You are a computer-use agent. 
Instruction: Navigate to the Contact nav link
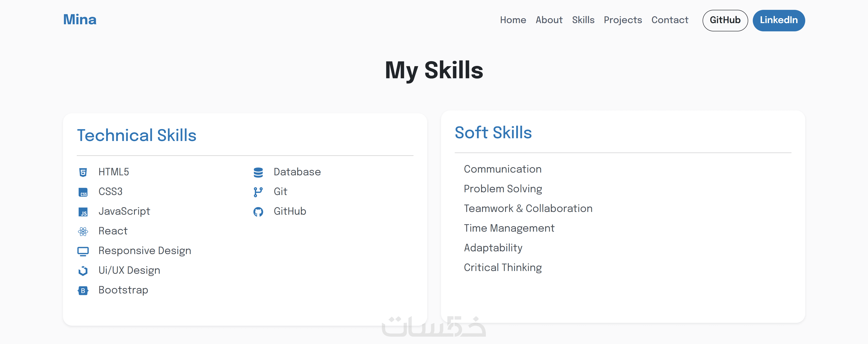coord(670,20)
